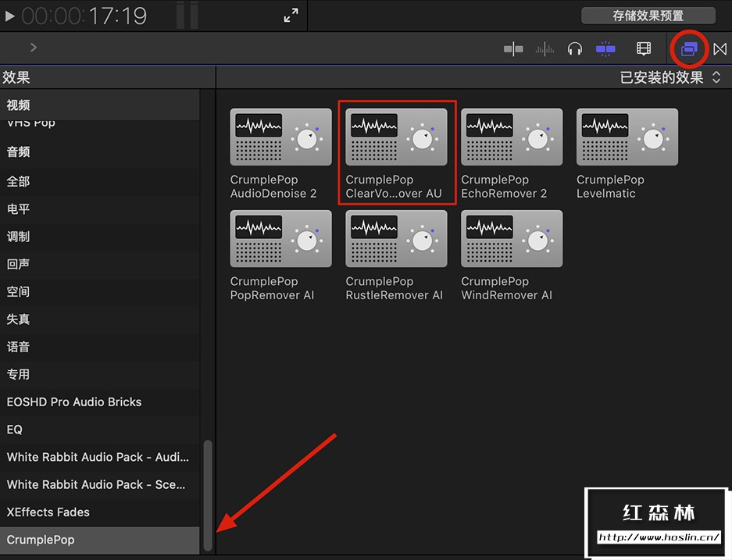Screen dimensions: 732x560
Task: Select CrumplePop ClearVo...over AU effect thumbnail
Action: [x=396, y=137]
